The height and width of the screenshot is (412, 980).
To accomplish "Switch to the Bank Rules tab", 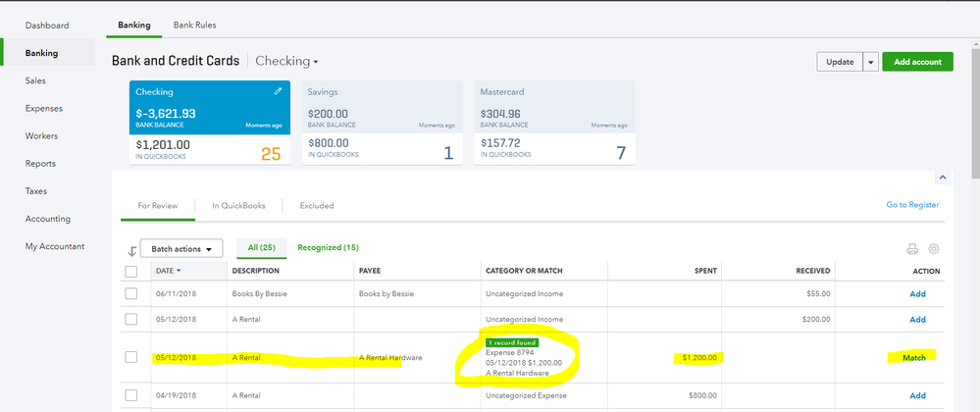I will click(x=194, y=25).
